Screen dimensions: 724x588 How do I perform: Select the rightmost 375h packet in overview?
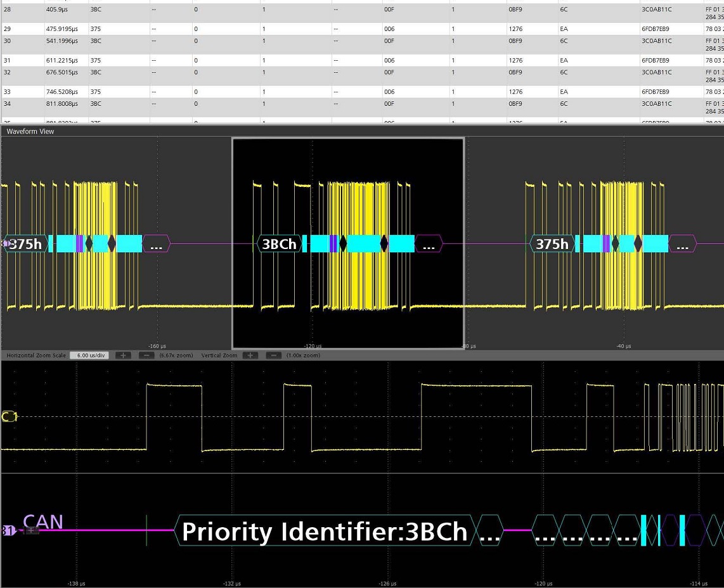coord(552,244)
